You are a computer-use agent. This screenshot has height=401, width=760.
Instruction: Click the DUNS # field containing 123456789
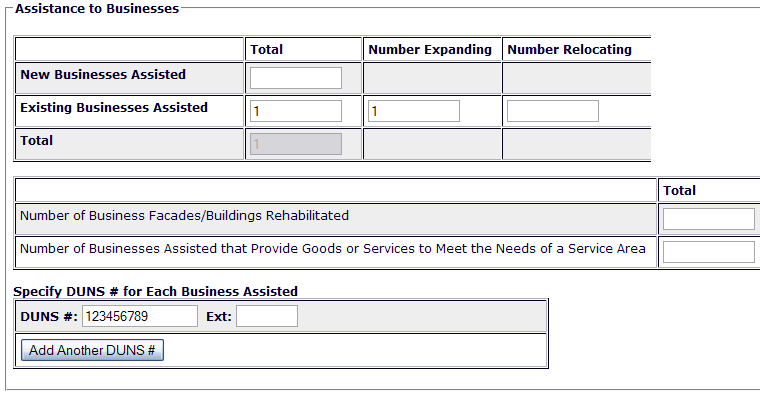[x=140, y=317]
